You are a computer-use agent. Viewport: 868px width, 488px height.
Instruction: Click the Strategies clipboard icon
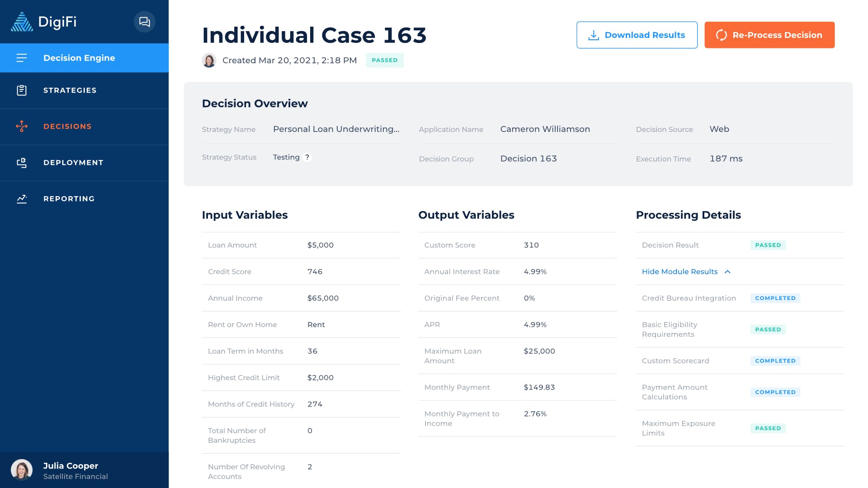(x=22, y=90)
